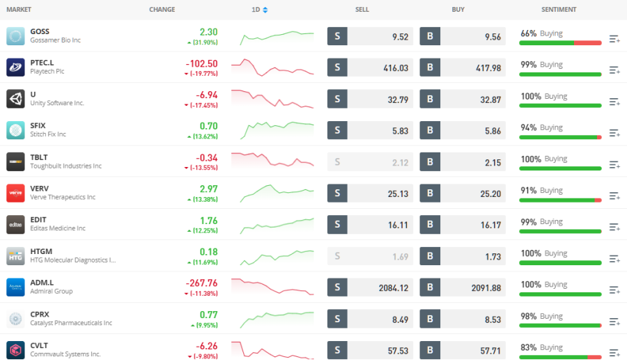Click VERV 91% buying sentiment bar
This screenshot has width=627, height=364.
pyautogui.click(x=560, y=200)
